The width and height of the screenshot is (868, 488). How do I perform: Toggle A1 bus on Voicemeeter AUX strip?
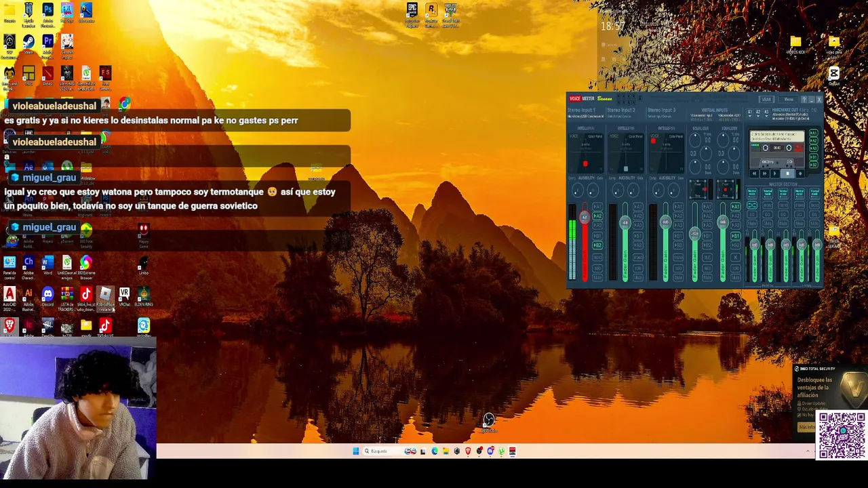point(736,206)
